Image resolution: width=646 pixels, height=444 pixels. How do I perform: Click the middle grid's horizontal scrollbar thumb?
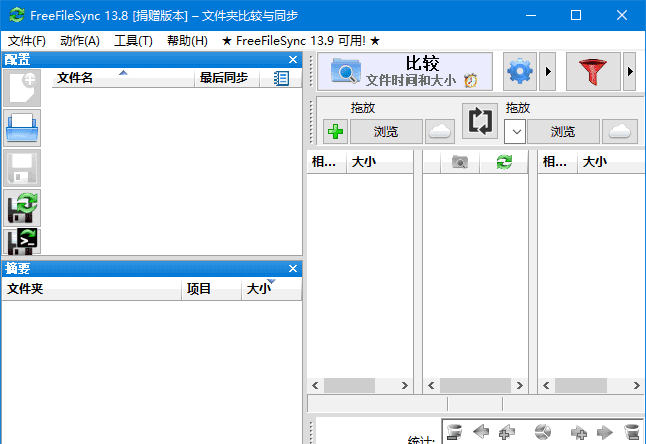tap(475, 386)
